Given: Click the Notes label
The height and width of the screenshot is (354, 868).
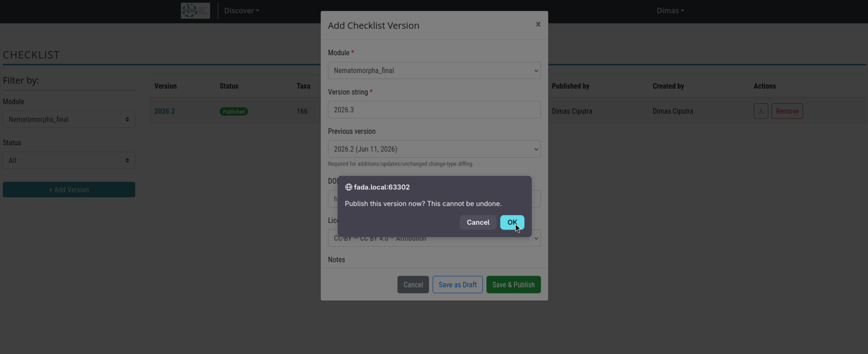Looking at the screenshot, I should 336,260.
